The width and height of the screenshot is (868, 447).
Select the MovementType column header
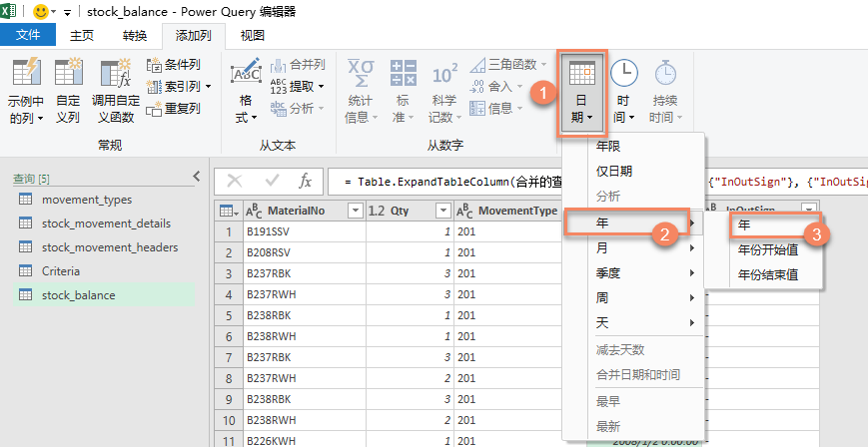[x=508, y=211]
